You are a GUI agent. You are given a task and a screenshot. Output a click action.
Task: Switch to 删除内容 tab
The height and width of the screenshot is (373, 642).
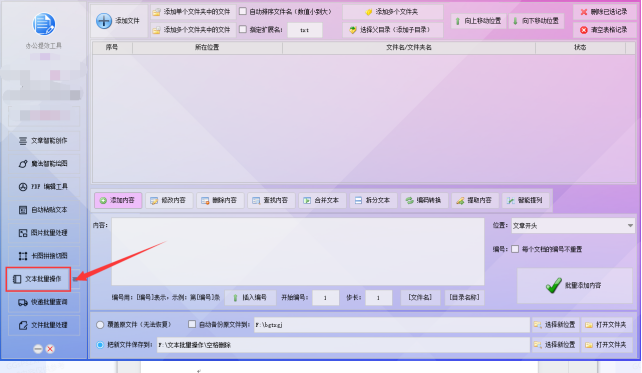pos(220,200)
